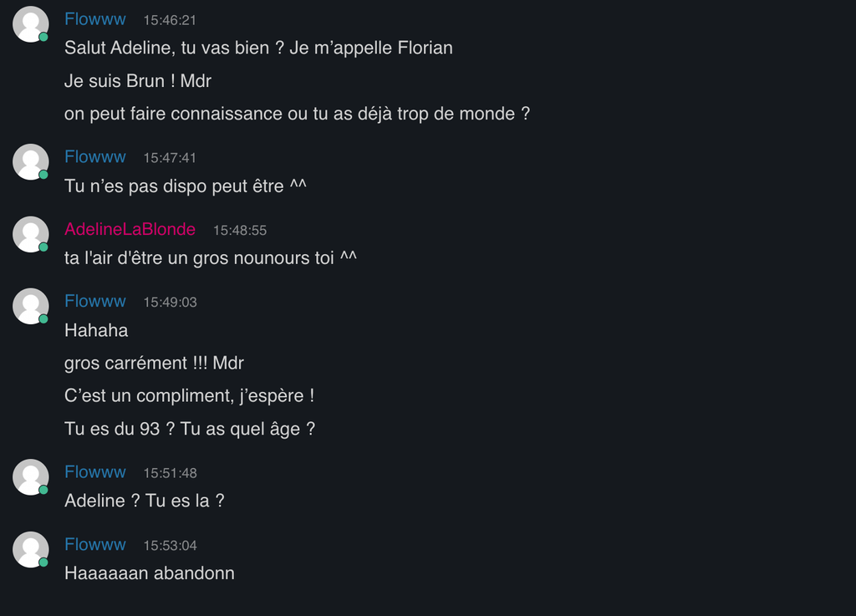Select message 'ta l'air d'être un gros nounours'
The width and height of the screenshot is (856, 616).
[x=210, y=257]
